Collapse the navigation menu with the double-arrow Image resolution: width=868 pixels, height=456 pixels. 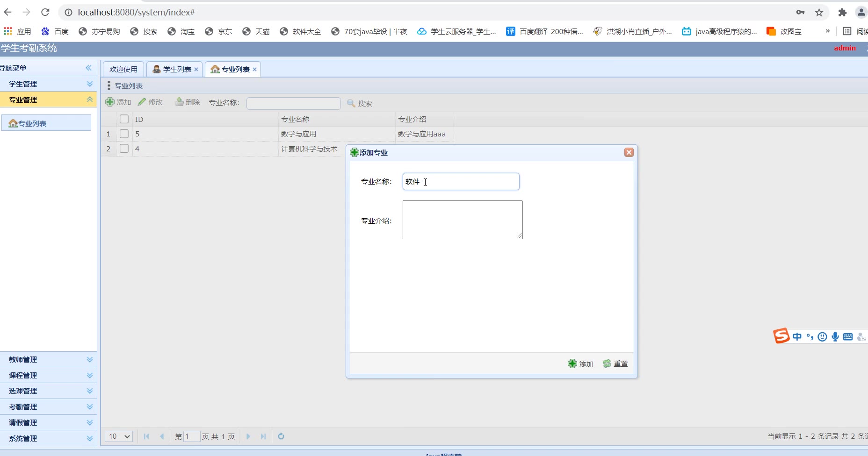point(88,68)
